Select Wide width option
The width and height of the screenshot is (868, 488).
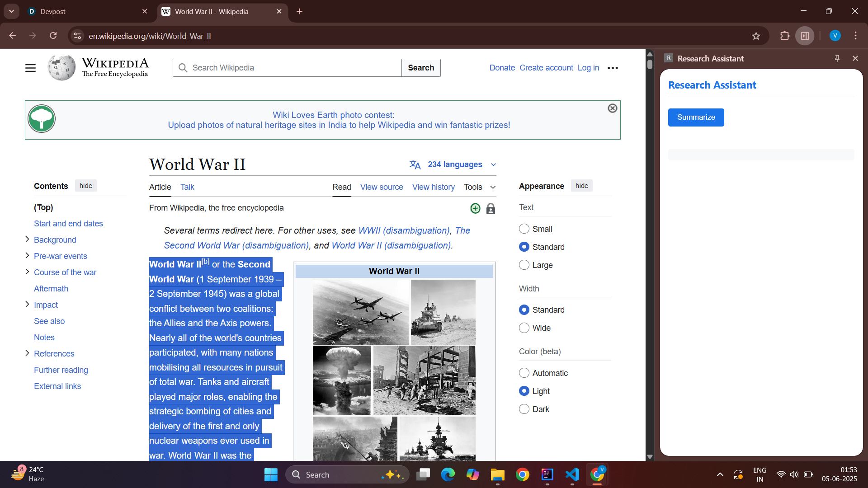pos(524,328)
